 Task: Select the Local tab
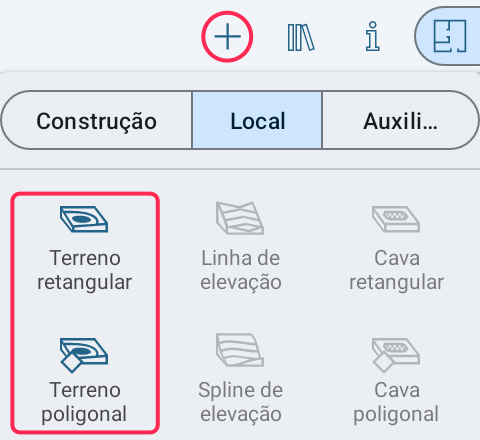pyautogui.click(x=257, y=120)
